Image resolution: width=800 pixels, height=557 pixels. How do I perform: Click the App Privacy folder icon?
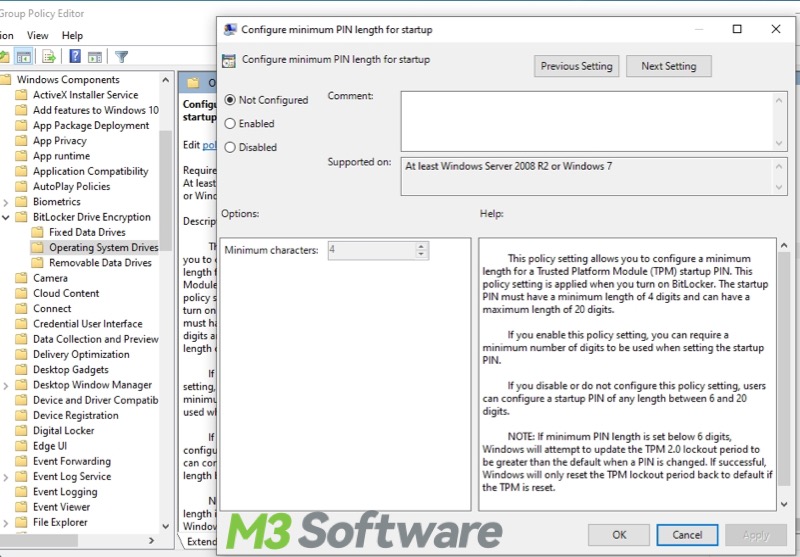(x=21, y=141)
